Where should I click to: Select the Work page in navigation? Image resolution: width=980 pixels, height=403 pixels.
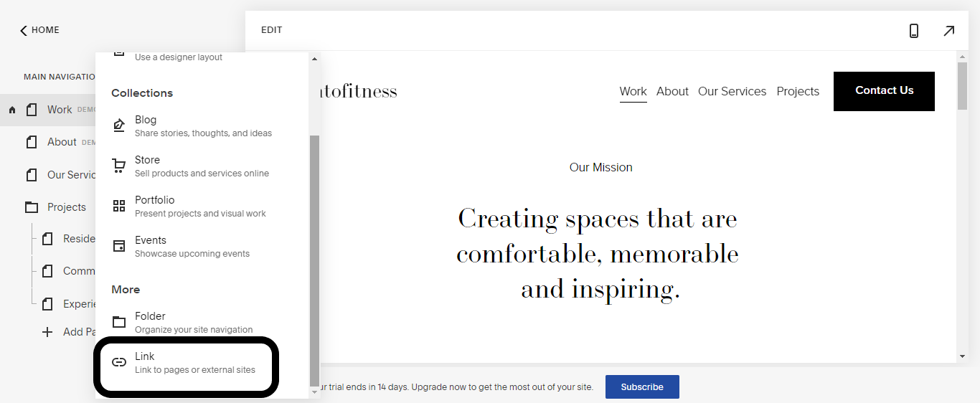pos(59,110)
